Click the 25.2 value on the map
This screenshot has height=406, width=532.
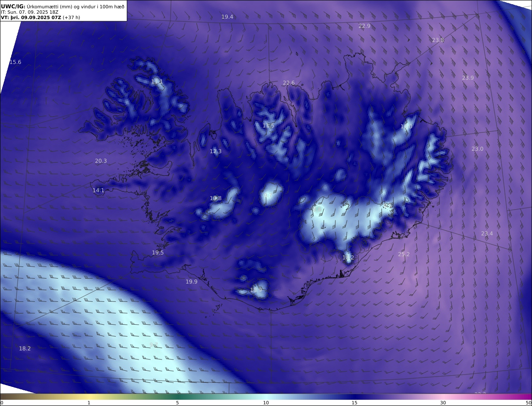click(404, 254)
